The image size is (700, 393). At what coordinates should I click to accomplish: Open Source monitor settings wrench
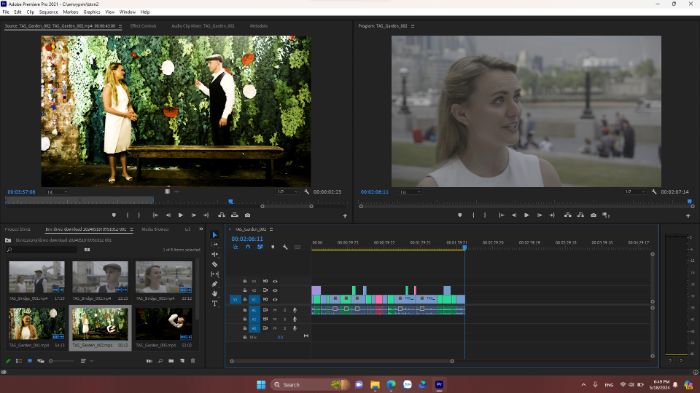307,192
